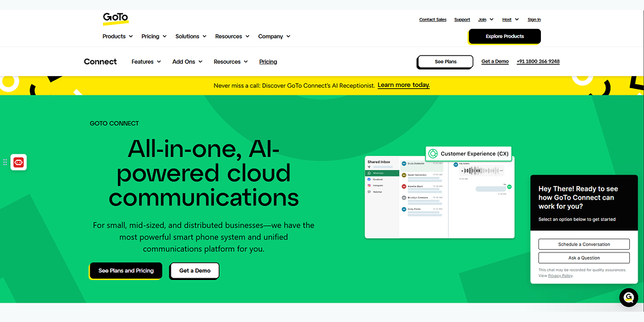
Task: Click the GoTo logo
Action: [x=116, y=19]
